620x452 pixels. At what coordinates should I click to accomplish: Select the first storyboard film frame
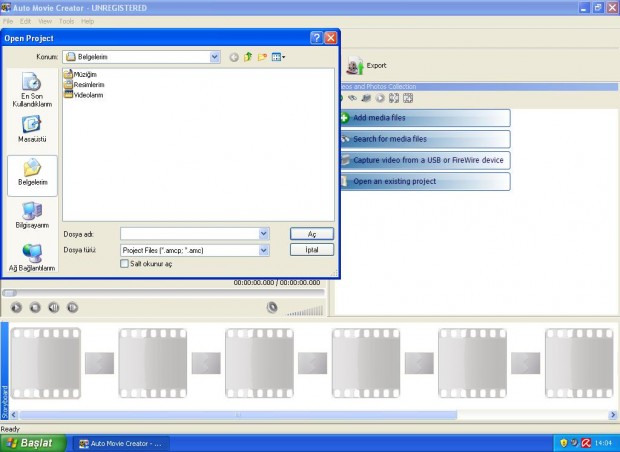pos(46,363)
